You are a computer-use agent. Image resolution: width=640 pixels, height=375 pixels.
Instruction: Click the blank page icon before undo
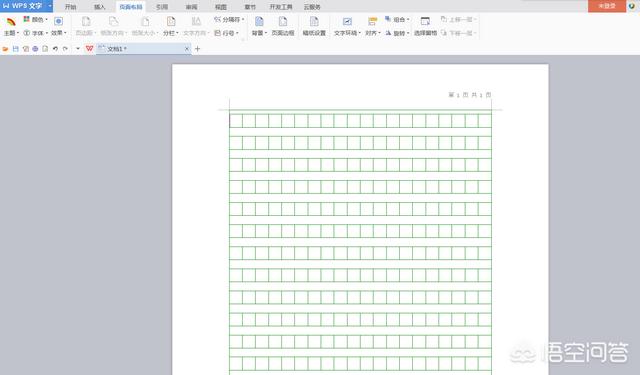click(45, 49)
